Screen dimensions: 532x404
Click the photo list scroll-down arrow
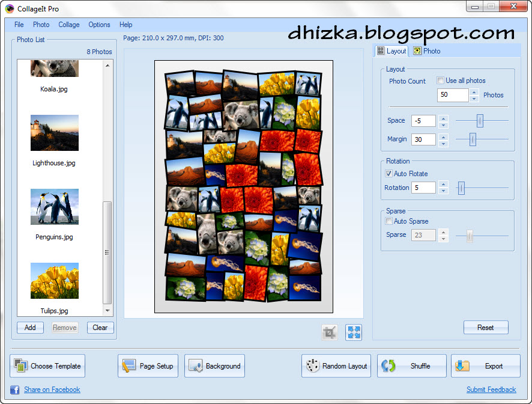(x=107, y=311)
